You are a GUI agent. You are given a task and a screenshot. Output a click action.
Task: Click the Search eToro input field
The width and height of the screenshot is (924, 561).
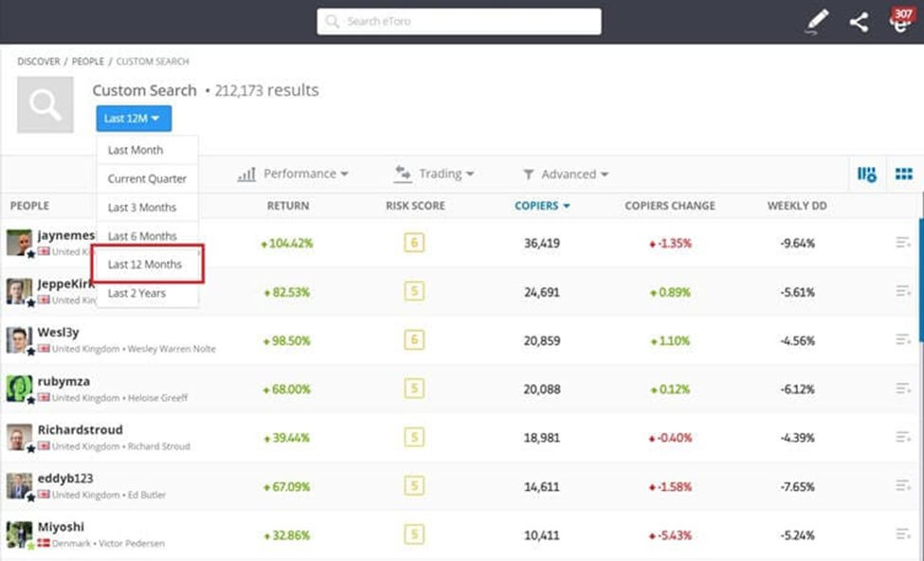tap(459, 22)
